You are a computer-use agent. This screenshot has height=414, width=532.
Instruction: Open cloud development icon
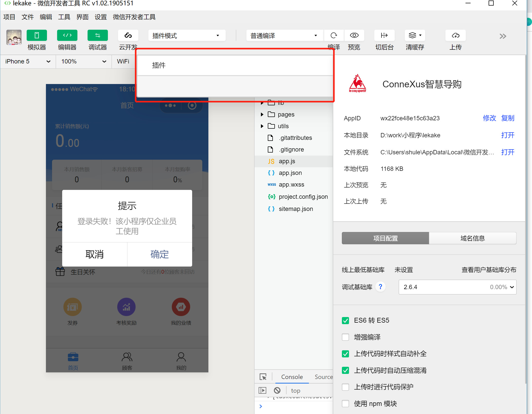point(128,35)
